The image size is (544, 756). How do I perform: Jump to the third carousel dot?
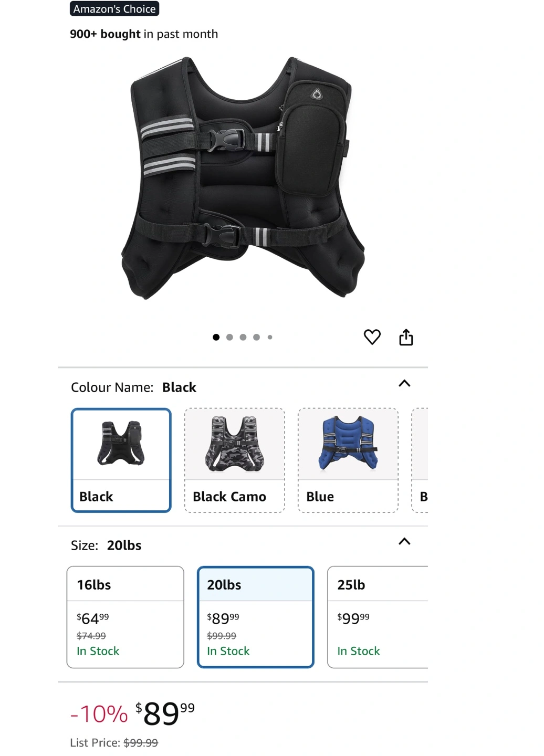pos(243,337)
